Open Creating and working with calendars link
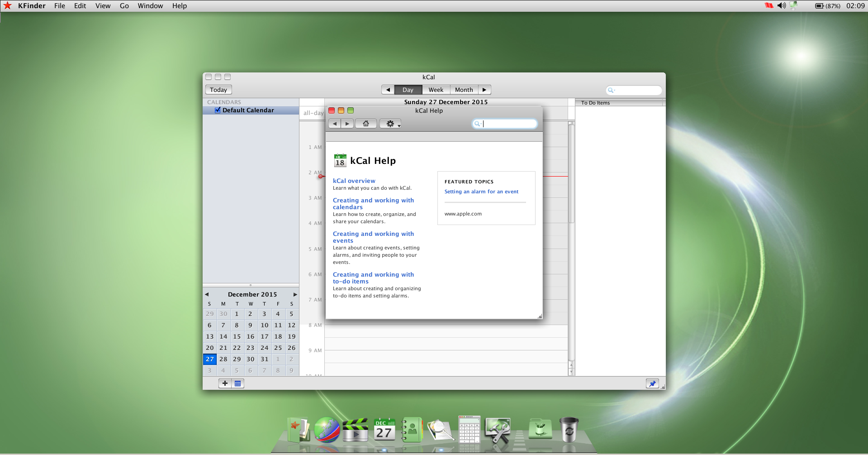 [x=374, y=204]
